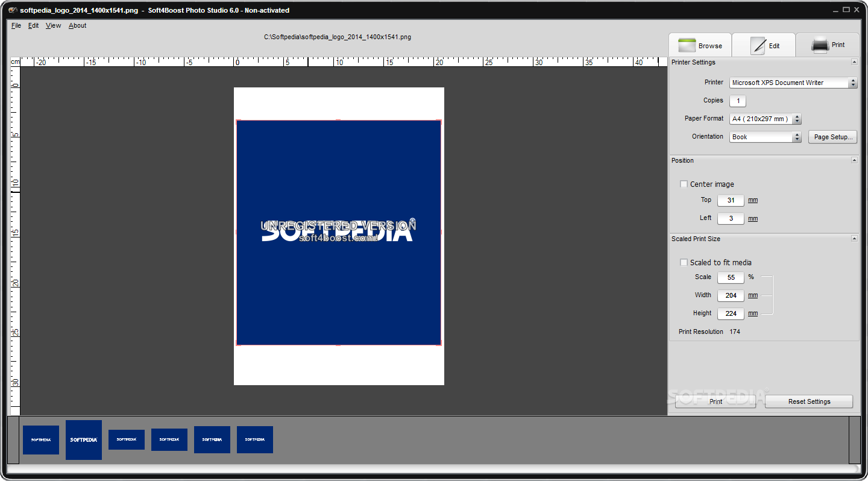Open the Orientation dropdown showing Book
Screen dimensions: 868x481
point(766,137)
